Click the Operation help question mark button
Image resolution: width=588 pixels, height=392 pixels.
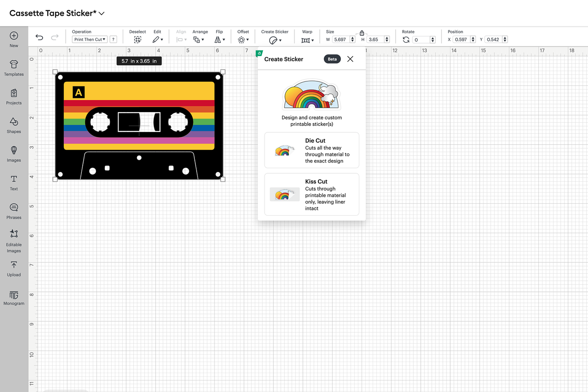113,40
